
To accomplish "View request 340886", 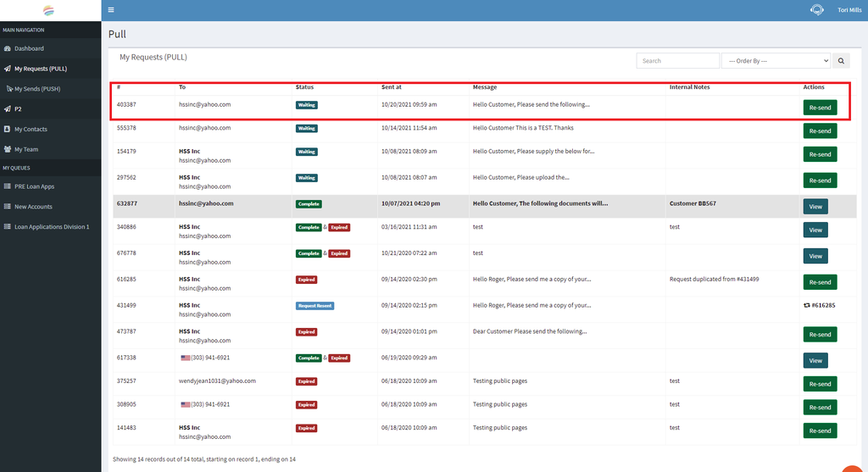I will pos(815,230).
